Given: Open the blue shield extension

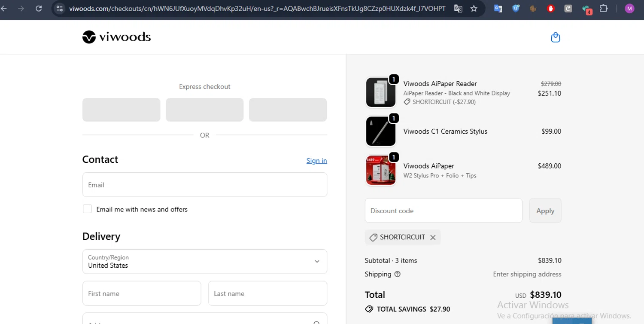Looking at the screenshot, I should (516, 8).
